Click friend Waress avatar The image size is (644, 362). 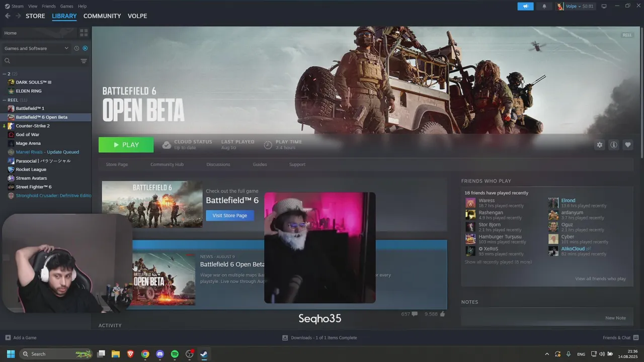point(470,203)
